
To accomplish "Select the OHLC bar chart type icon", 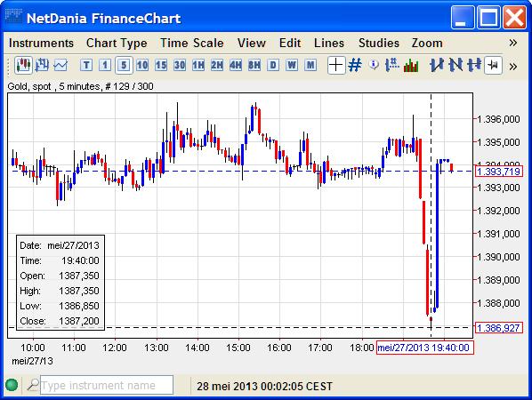I will (42, 65).
